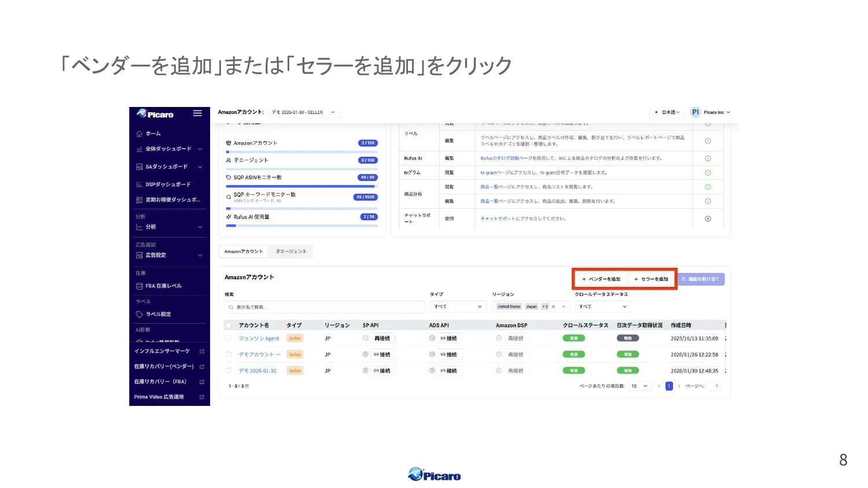Click SP API 再接続 button for ジョンソン Agent
The height and width of the screenshot is (488, 868).
382,338
